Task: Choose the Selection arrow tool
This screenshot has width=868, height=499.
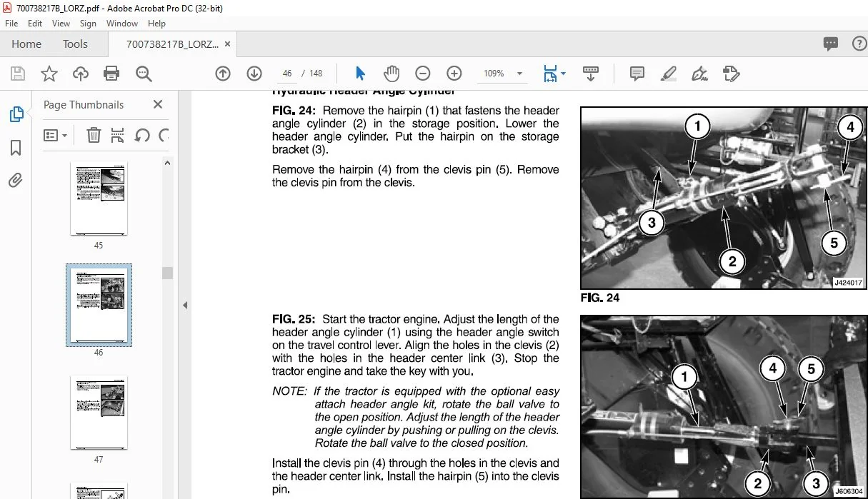Action: (x=360, y=74)
